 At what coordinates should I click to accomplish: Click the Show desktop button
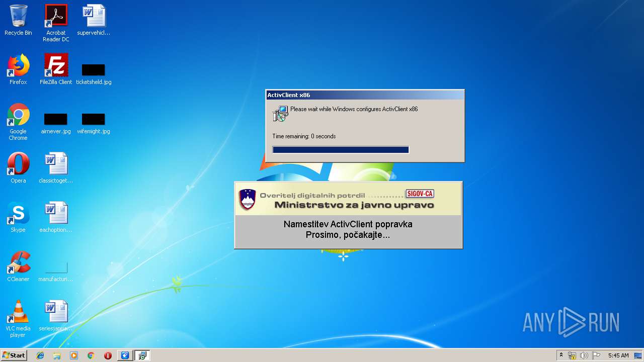[638, 355]
